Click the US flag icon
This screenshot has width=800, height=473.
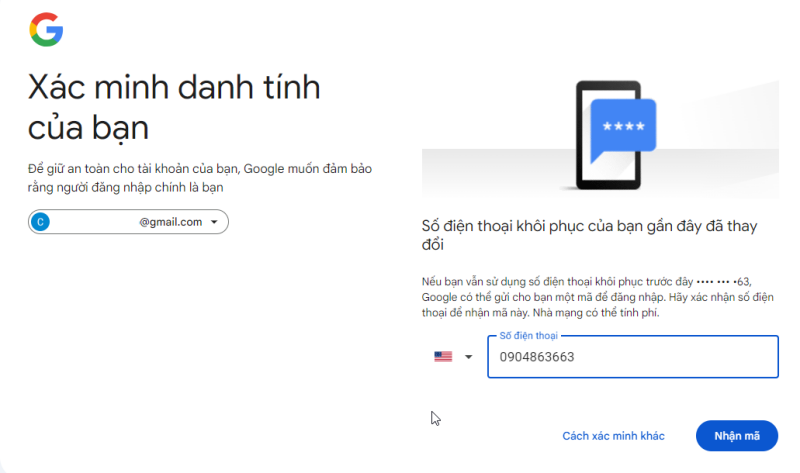[443, 357]
